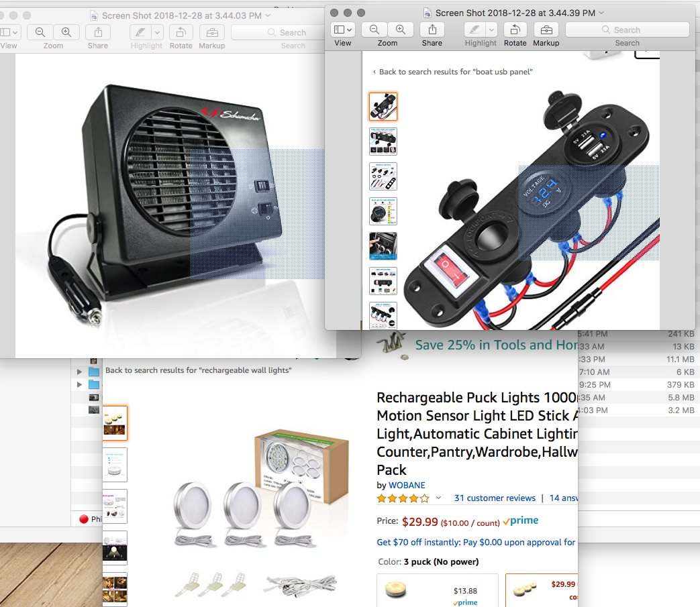This screenshot has height=607, width=700.
Task: Select third USB panel parts thumbnail
Action: click(383, 176)
